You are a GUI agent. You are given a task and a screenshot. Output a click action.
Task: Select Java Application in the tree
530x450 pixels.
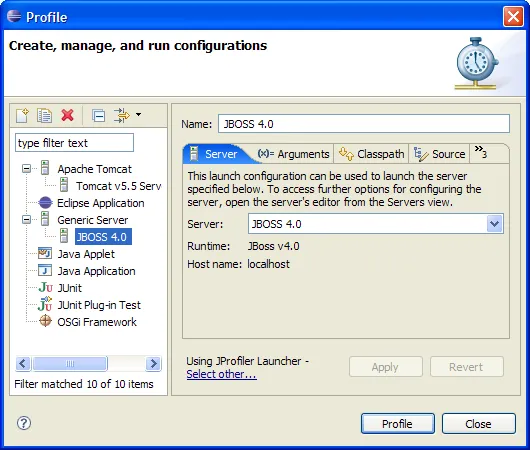[x=96, y=271]
